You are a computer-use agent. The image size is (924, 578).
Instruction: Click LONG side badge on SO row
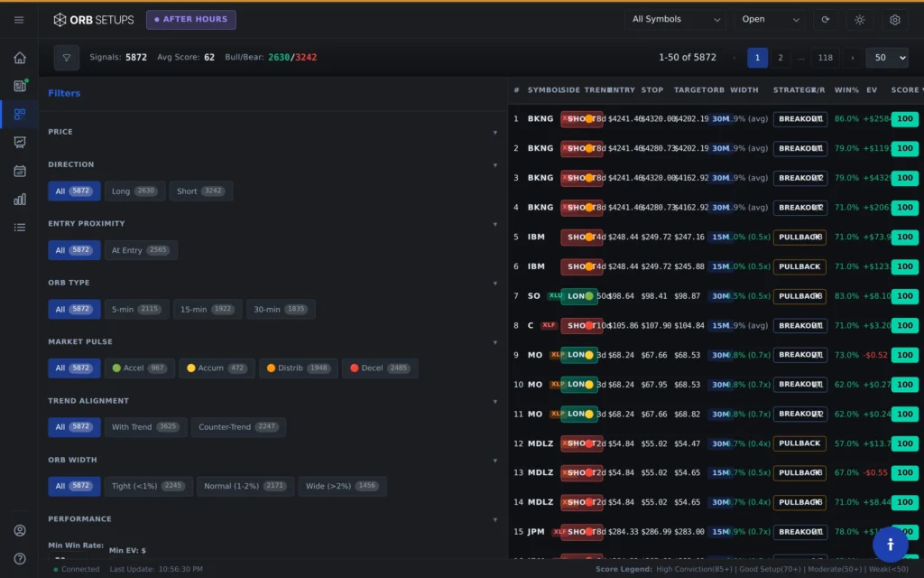579,296
